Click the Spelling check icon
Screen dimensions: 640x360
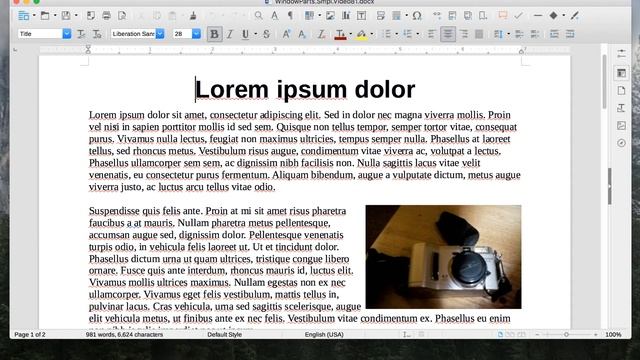[275, 16]
